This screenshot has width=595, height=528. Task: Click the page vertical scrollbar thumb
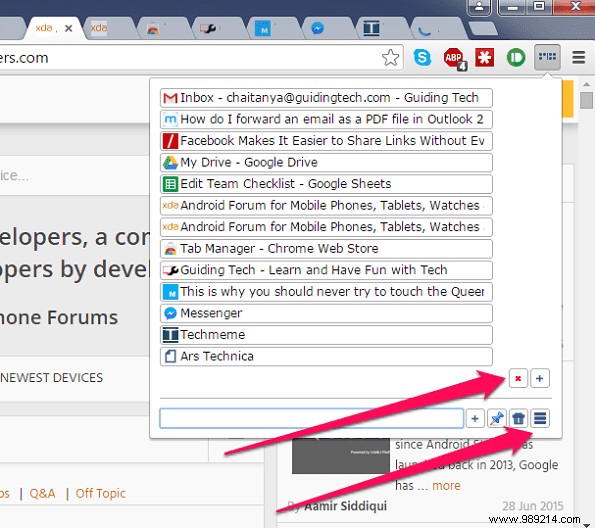586,100
